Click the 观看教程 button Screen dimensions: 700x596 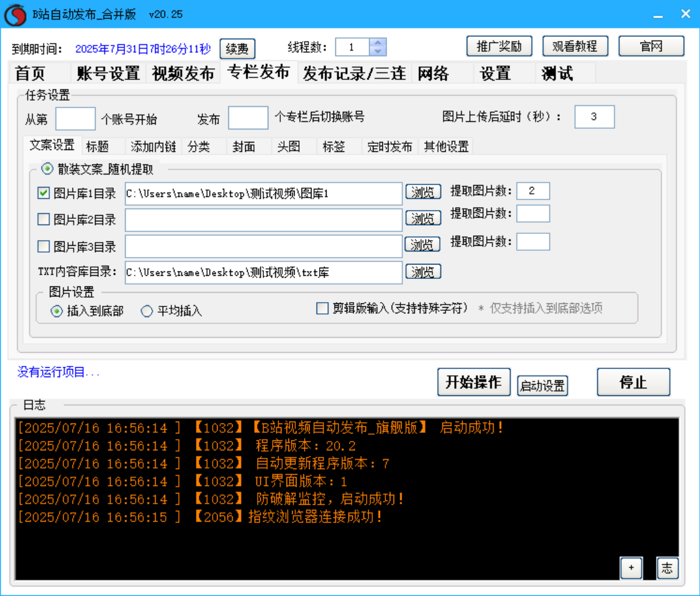point(575,46)
